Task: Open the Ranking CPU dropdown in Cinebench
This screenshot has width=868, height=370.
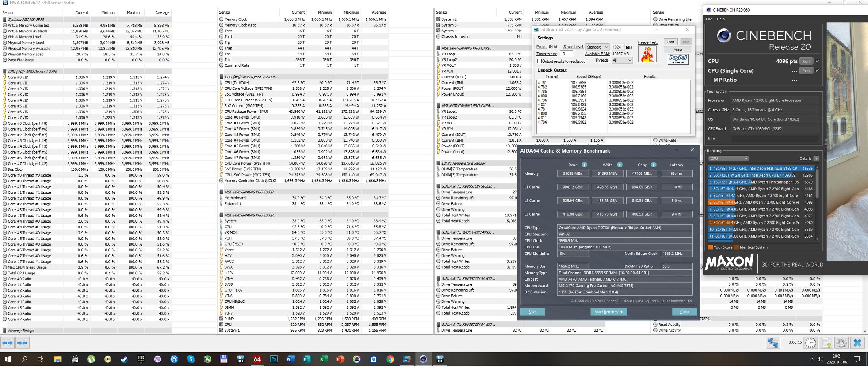Action: pos(729,159)
